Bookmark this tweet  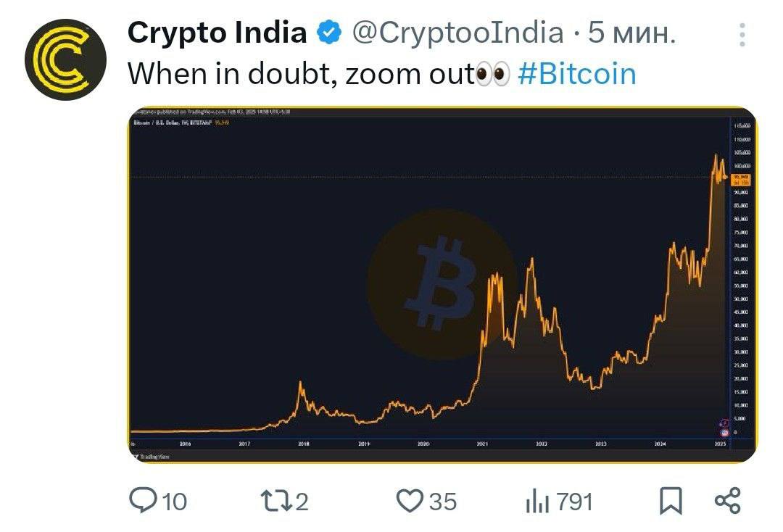(671, 501)
